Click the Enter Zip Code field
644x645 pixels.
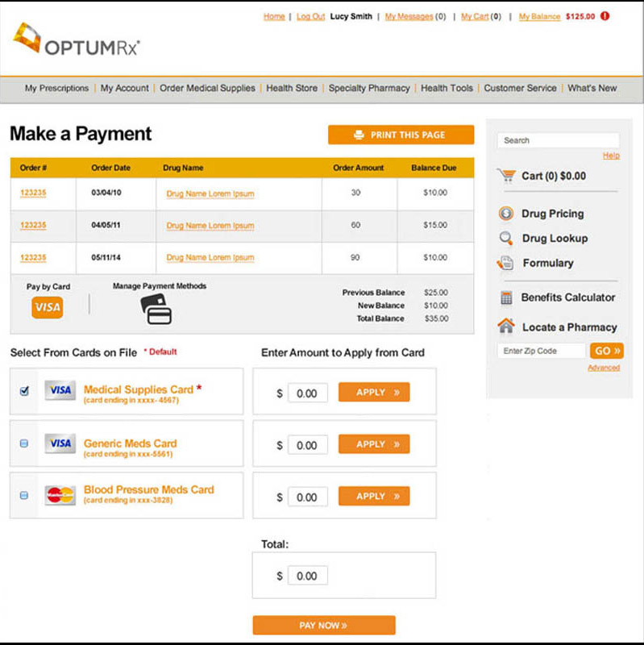pos(541,351)
